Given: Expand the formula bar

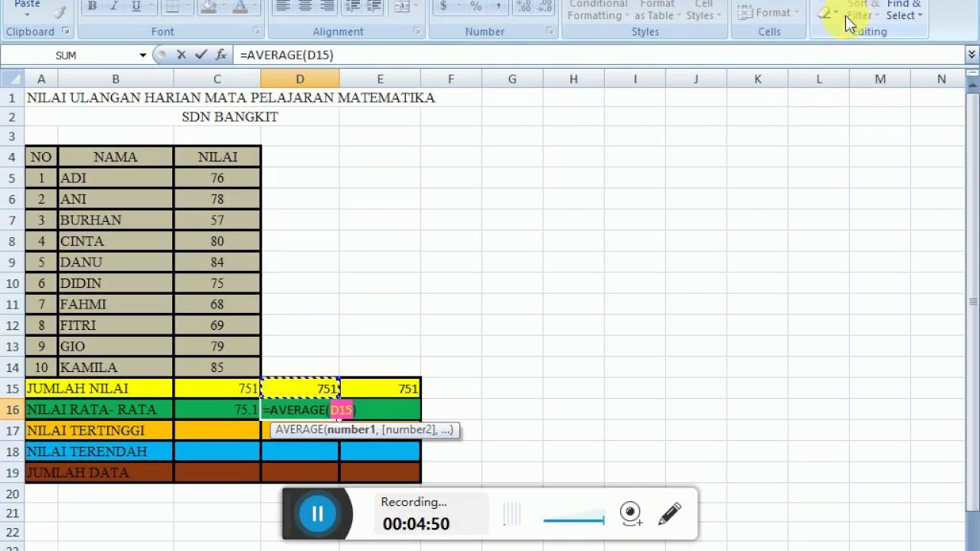Looking at the screenshot, I should [972, 54].
